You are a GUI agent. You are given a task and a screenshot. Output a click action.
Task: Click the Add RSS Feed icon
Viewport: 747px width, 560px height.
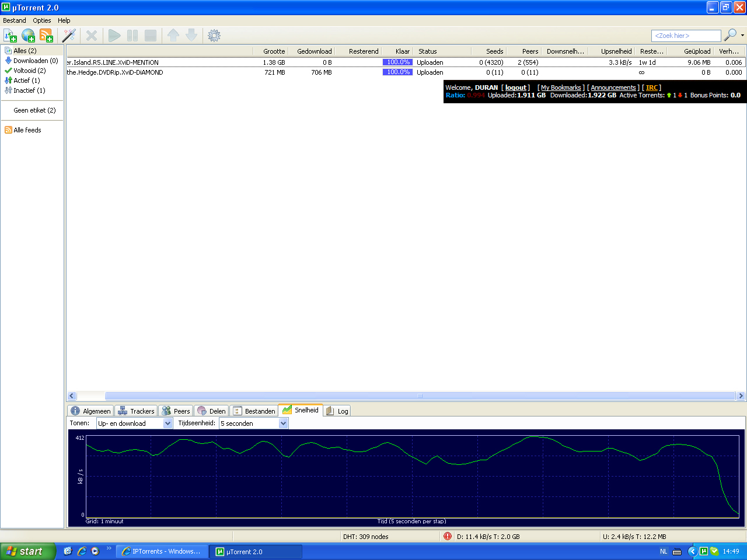tap(46, 36)
